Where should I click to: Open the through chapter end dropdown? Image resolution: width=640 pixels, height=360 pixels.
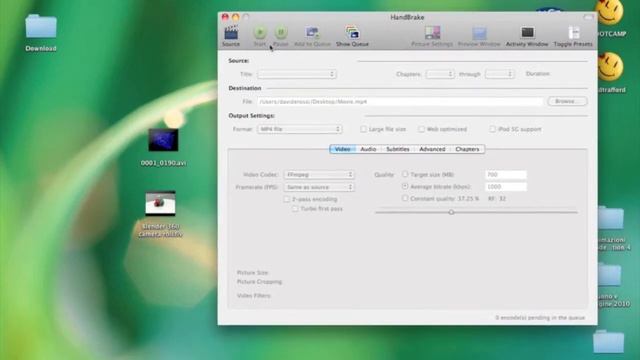500,74
